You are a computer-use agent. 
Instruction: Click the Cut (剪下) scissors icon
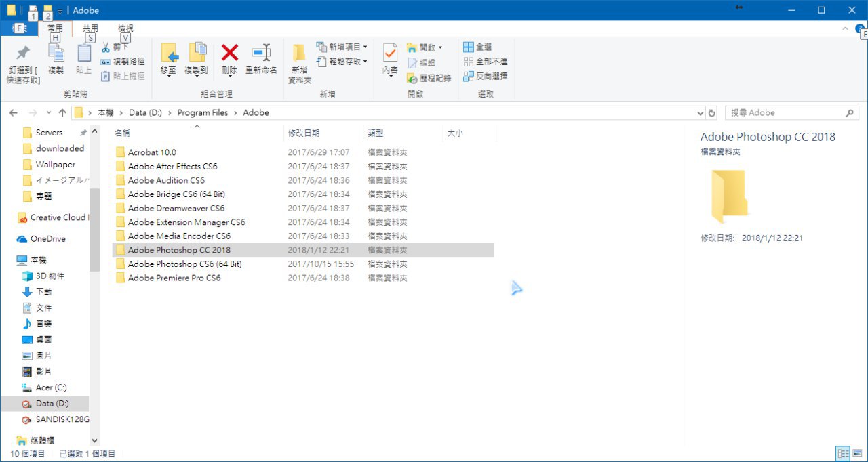point(106,47)
